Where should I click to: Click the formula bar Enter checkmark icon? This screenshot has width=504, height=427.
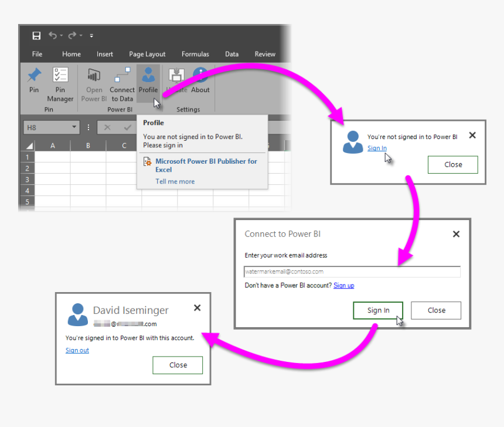point(127,127)
